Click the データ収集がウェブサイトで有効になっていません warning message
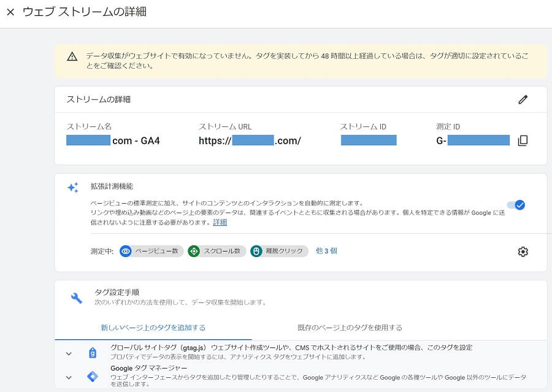Viewport: 552px width, 392px height. tap(307, 61)
